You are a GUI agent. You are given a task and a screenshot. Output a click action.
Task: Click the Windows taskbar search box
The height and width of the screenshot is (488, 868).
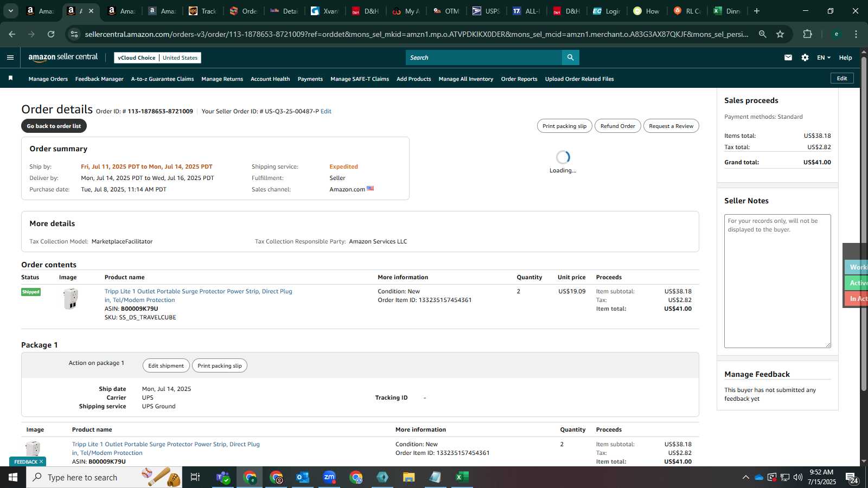coord(104,477)
